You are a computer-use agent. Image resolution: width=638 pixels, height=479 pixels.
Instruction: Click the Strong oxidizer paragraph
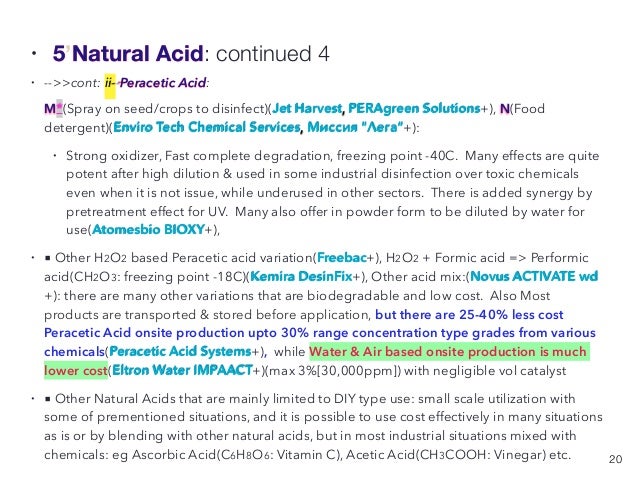pos(332,192)
